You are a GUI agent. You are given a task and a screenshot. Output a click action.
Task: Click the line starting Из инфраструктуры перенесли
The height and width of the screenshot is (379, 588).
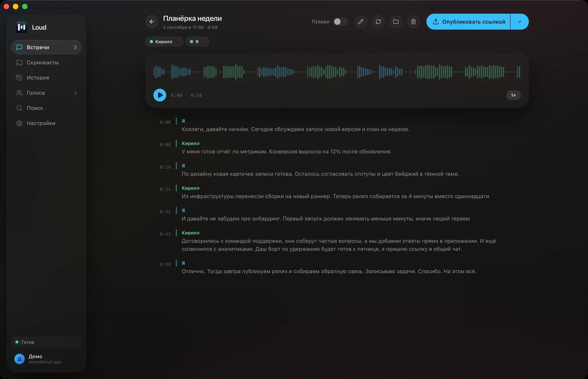tap(335, 196)
